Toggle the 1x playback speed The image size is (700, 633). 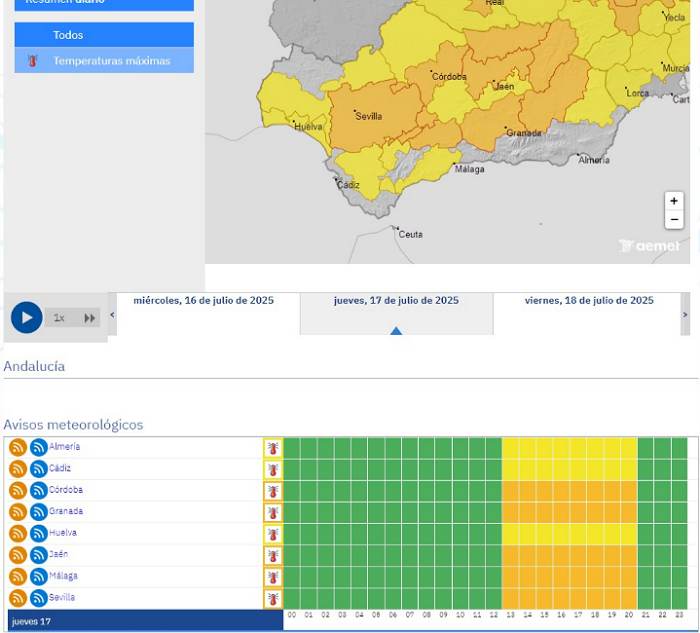pyautogui.click(x=59, y=318)
